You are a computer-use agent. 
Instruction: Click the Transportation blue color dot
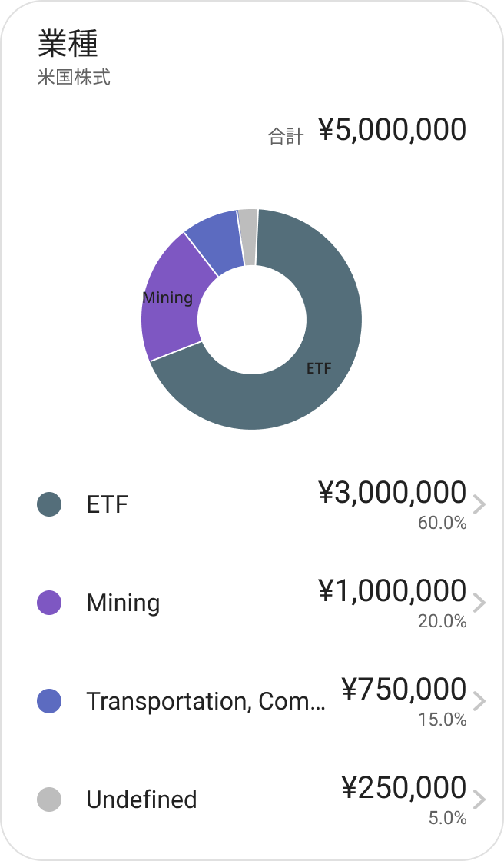click(x=49, y=701)
